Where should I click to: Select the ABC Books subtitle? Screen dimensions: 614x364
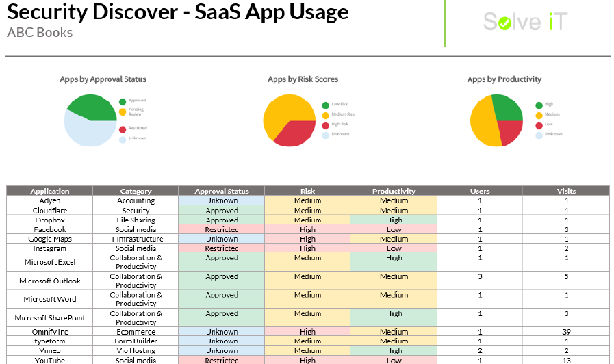click(x=40, y=32)
